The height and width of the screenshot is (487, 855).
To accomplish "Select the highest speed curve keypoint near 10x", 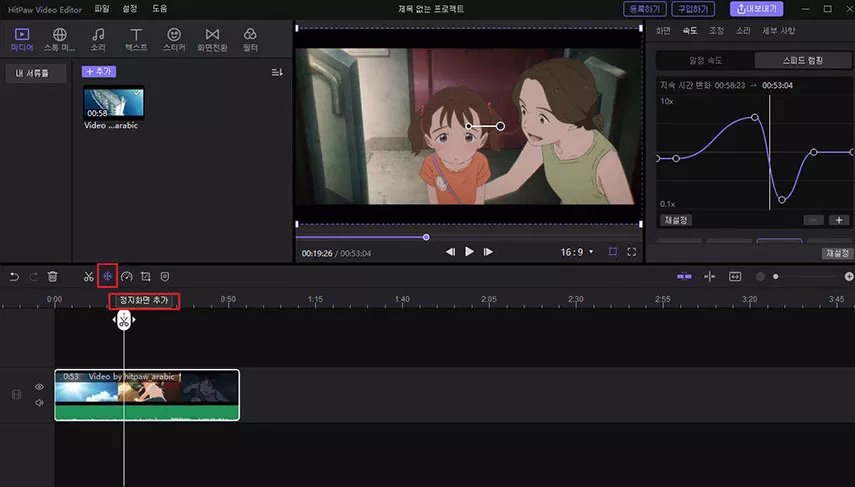I will click(x=755, y=117).
